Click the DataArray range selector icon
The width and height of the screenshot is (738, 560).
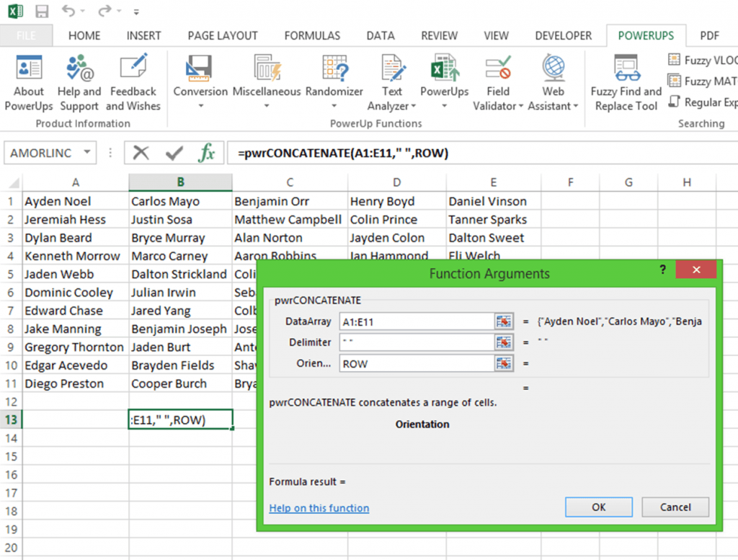pyautogui.click(x=504, y=321)
